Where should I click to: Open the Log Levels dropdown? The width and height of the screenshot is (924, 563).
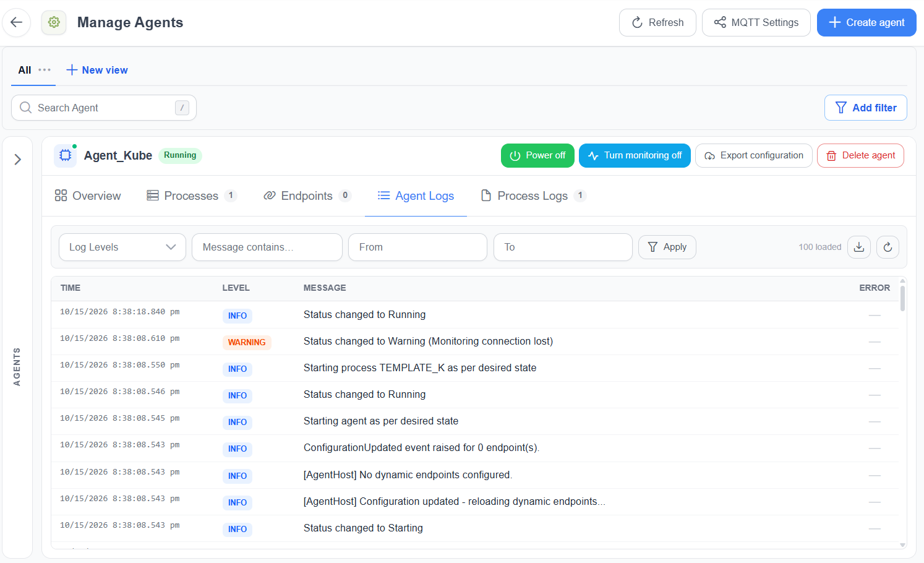122,247
